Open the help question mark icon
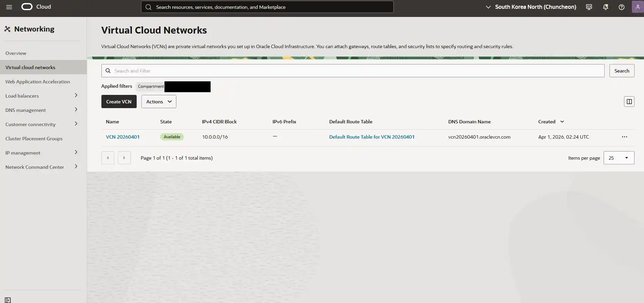Viewport: 644px width, 303px height. [x=621, y=7]
